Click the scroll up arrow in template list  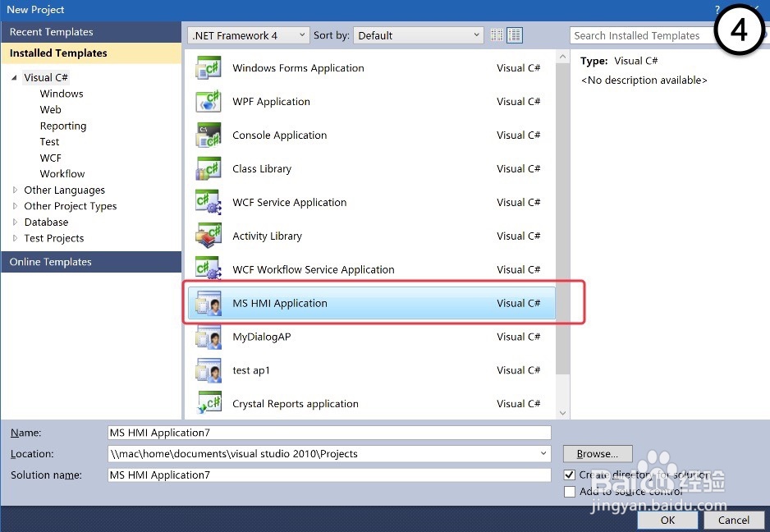pyautogui.click(x=563, y=57)
